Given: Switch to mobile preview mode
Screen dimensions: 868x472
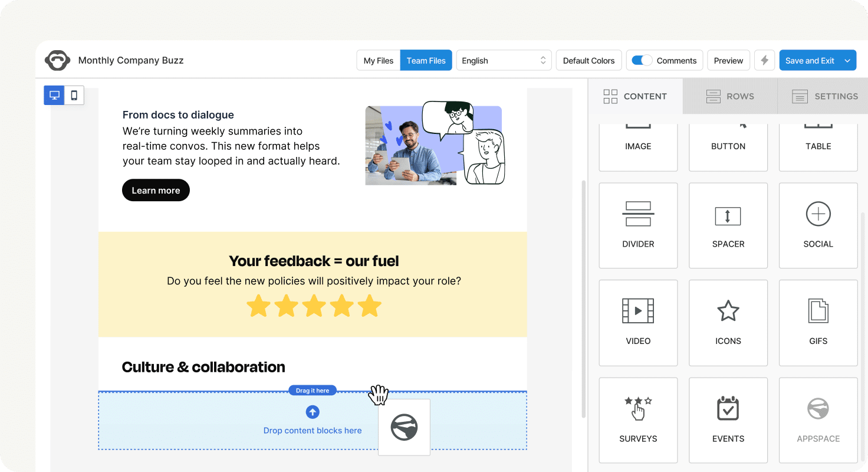Looking at the screenshot, I should tap(73, 94).
